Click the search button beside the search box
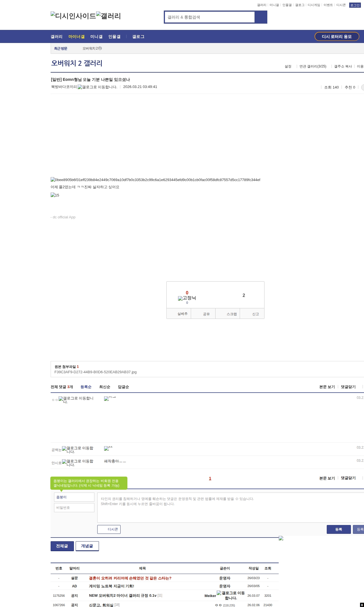 (261, 17)
